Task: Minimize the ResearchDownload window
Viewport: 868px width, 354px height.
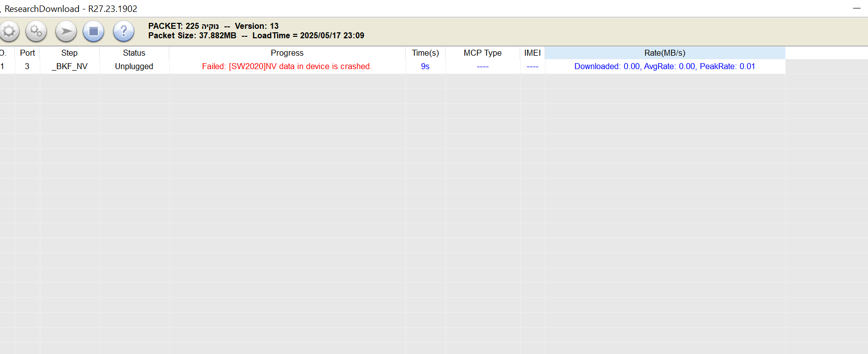Action: pyautogui.click(x=857, y=8)
